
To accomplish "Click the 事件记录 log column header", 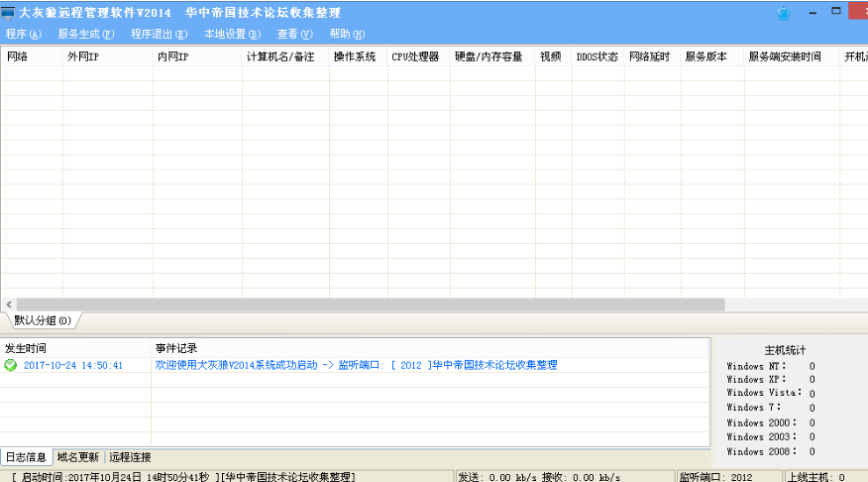I will point(430,348).
